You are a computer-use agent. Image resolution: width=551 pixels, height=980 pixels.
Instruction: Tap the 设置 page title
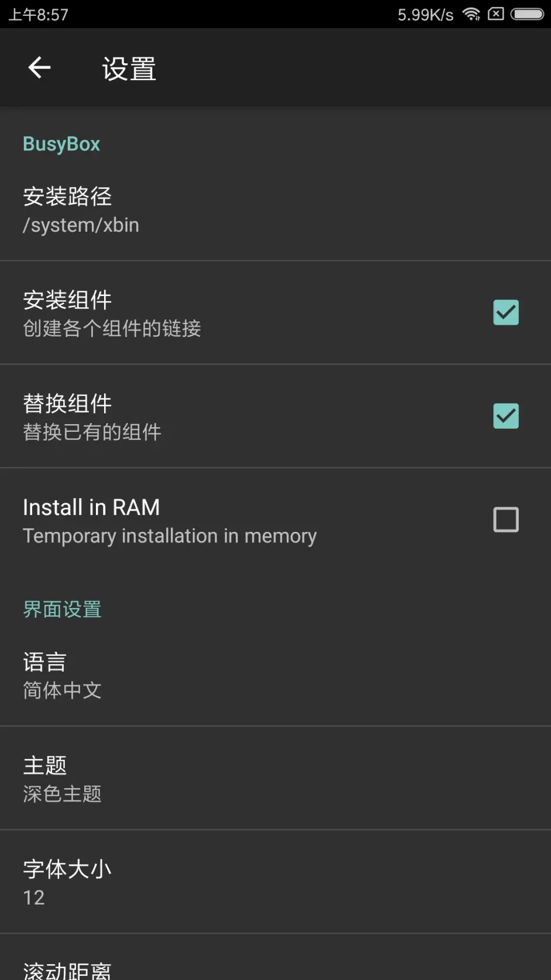coord(129,69)
